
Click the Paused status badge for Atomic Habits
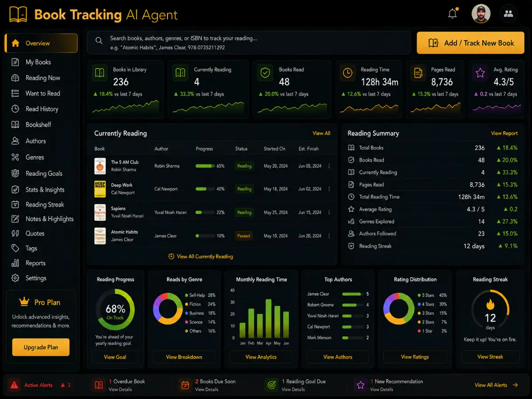[244, 236]
